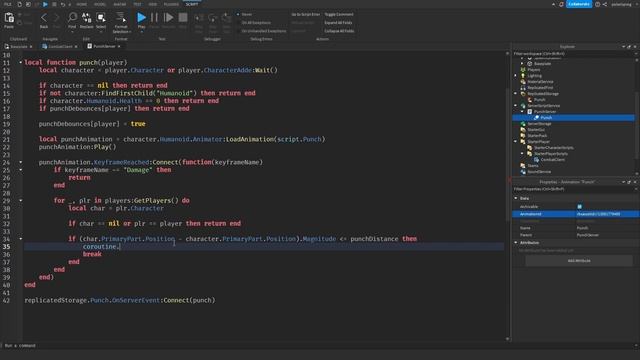The height and width of the screenshot is (360, 640).
Task: Fold the punch function at line 11
Action: [21, 62]
